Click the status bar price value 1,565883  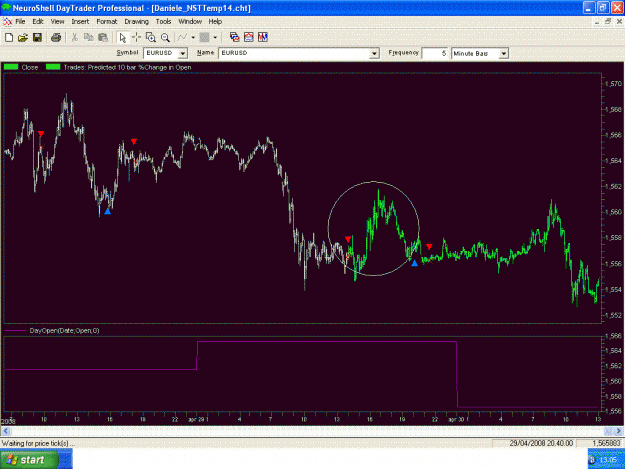(x=606, y=443)
